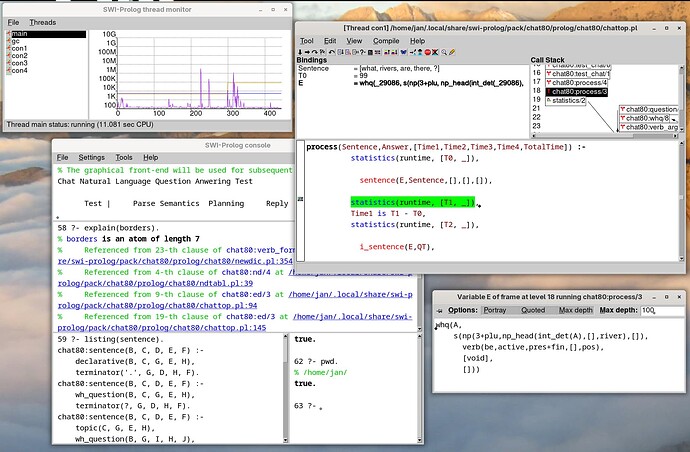Click the highlighted statistics(runtime, [T1, _]) line

413,202
